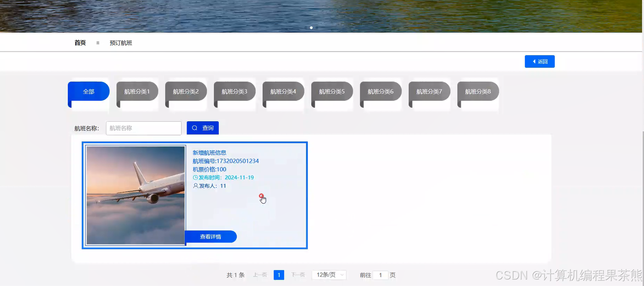The image size is (644, 286).
Task: Focus the 航班名称 search input
Action: pyautogui.click(x=144, y=128)
